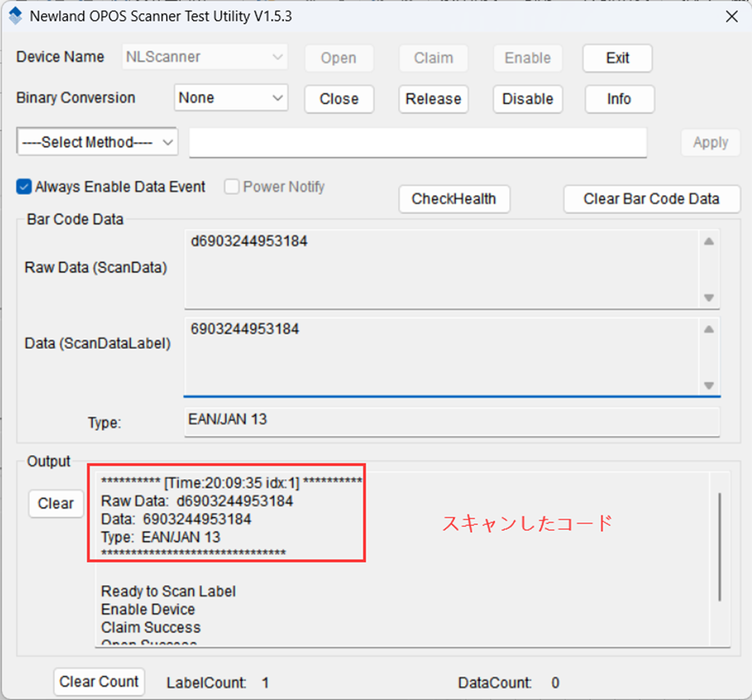The image size is (752, 700).
Task: Open the Info dialog
Action: pos(619,99)
